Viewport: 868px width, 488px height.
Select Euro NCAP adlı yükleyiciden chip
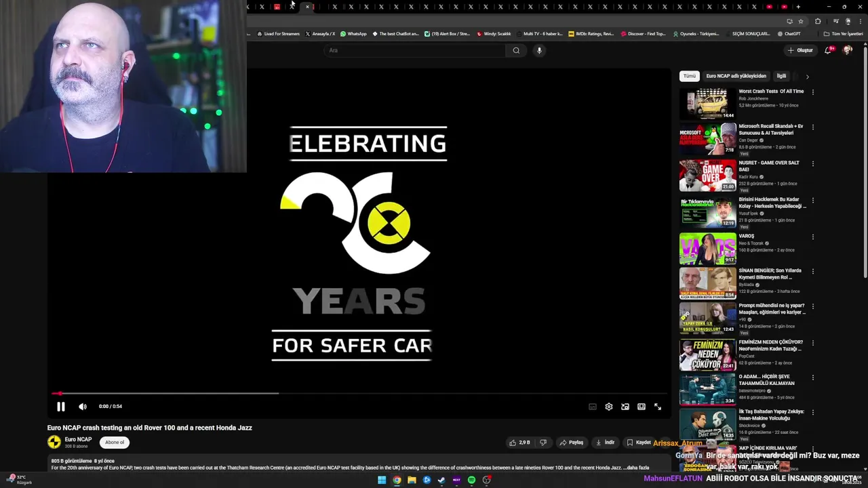[736, 76]
